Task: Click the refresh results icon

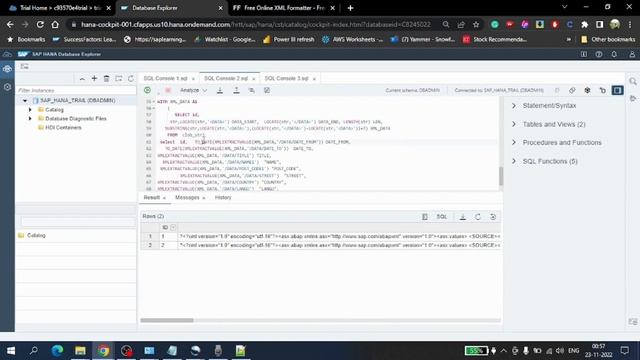Action: [478, 217]
